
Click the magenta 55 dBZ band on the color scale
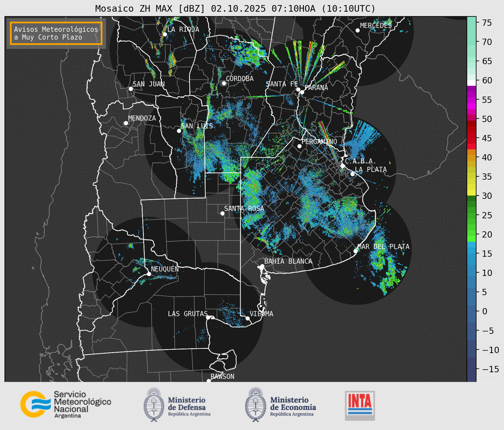click(471, 100)
